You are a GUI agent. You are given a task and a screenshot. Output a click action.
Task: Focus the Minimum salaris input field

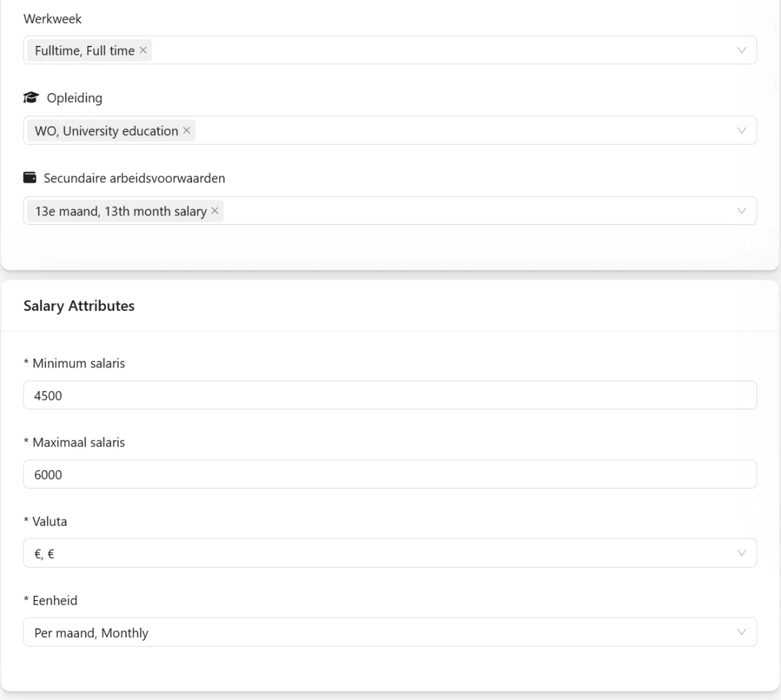pyautogui.click(x=390, y=395)
